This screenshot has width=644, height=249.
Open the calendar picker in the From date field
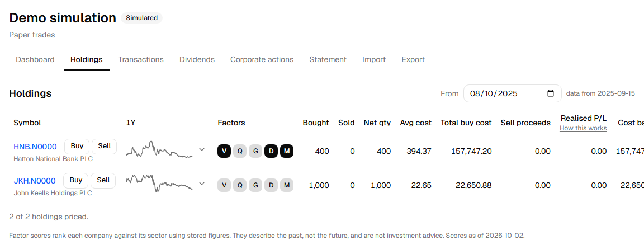coord(551,93)
